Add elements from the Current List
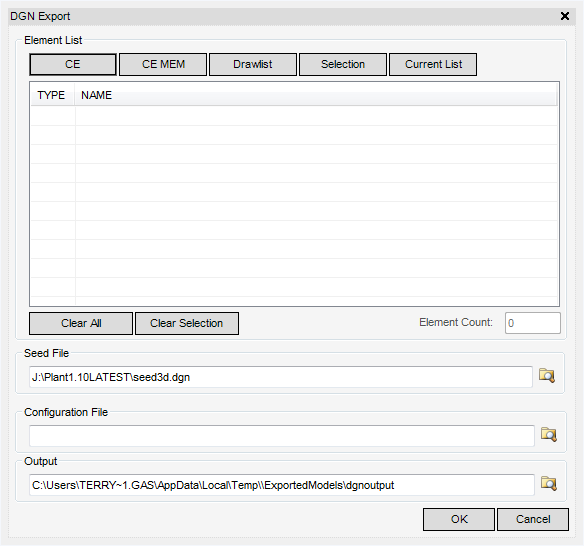584x546 pixels. 433,64
